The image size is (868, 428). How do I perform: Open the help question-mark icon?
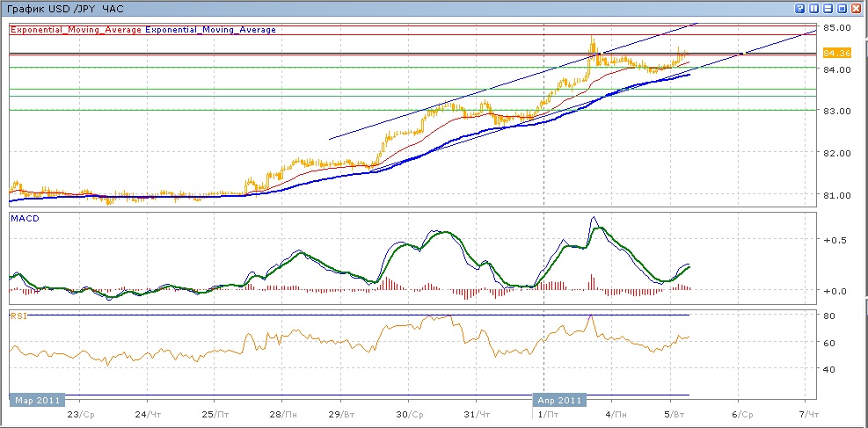coord(799,8)
